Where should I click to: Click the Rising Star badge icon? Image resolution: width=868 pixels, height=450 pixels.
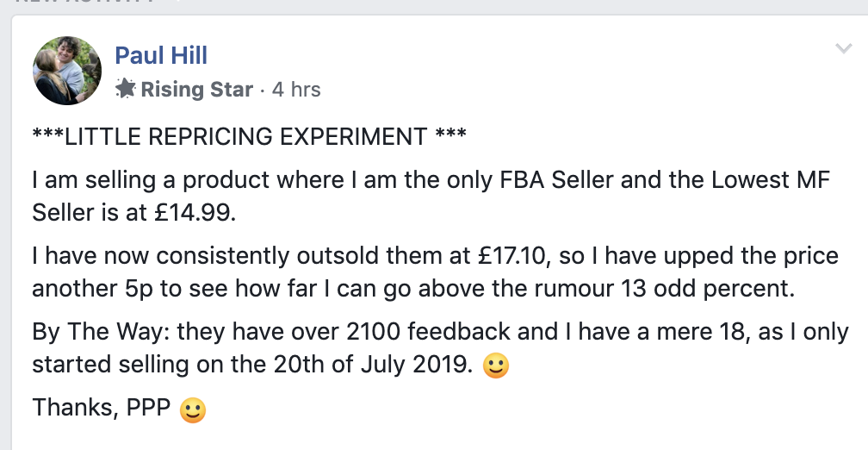point(125,89)
